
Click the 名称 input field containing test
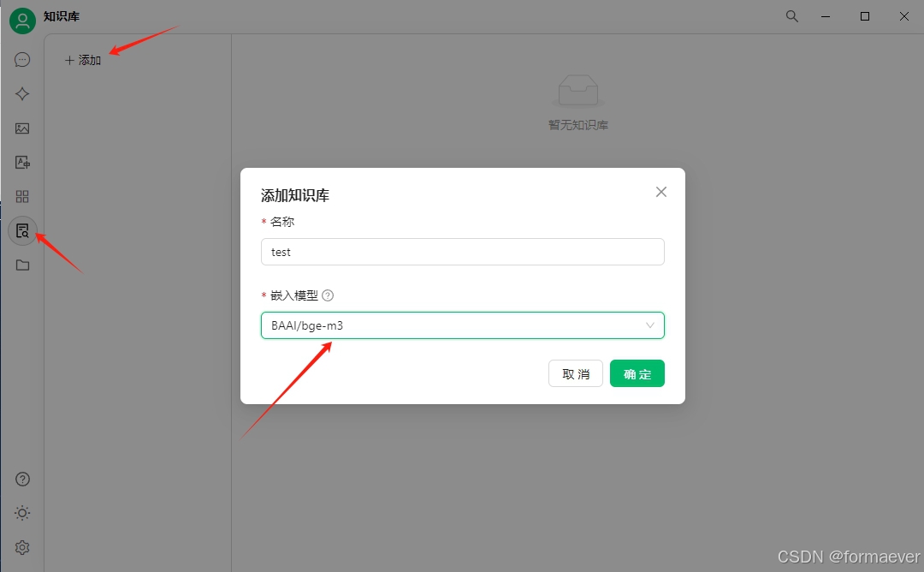pos(463,252)
